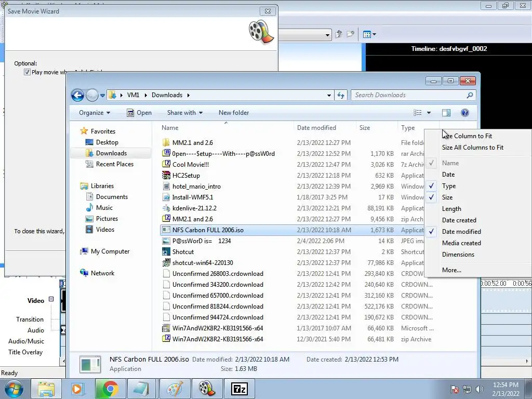Click the volume speaker tray icon

479,389
